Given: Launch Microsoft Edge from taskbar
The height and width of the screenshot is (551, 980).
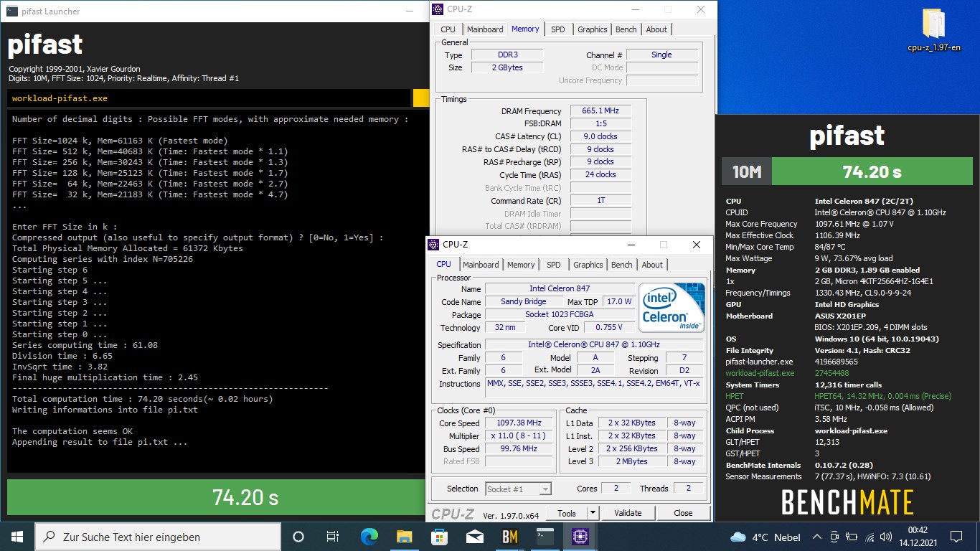Looking at the screenshot, I should (369, 536).
